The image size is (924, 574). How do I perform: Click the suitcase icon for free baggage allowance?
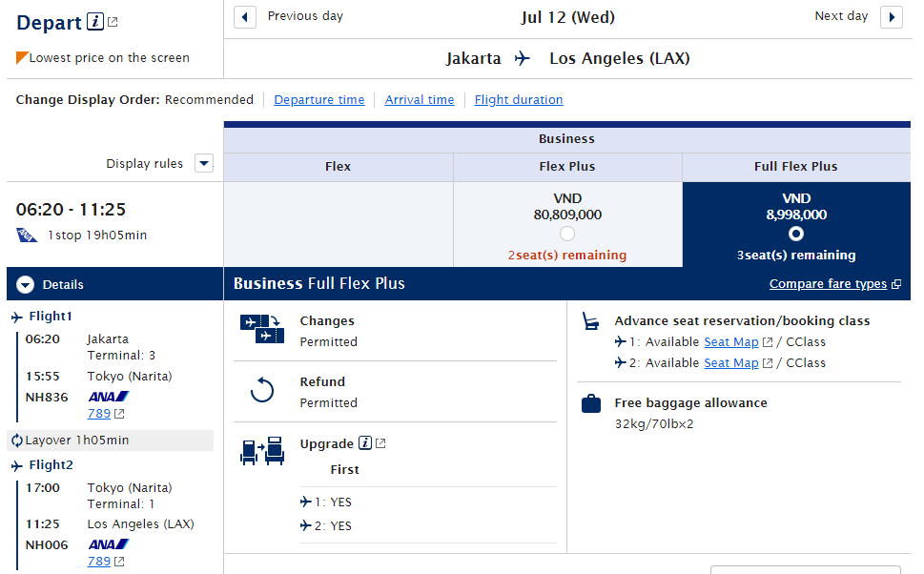[591, 404]
